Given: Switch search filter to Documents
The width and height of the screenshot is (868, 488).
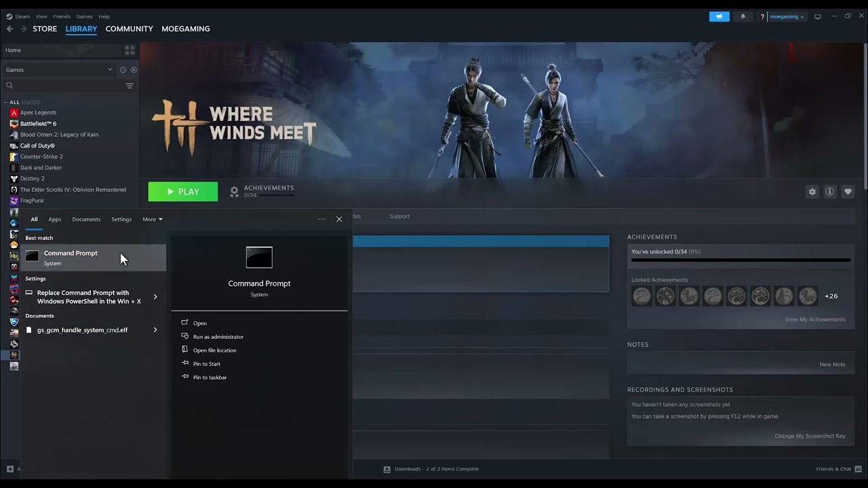Looking at the screenshot, I should (x=86, y=220).
